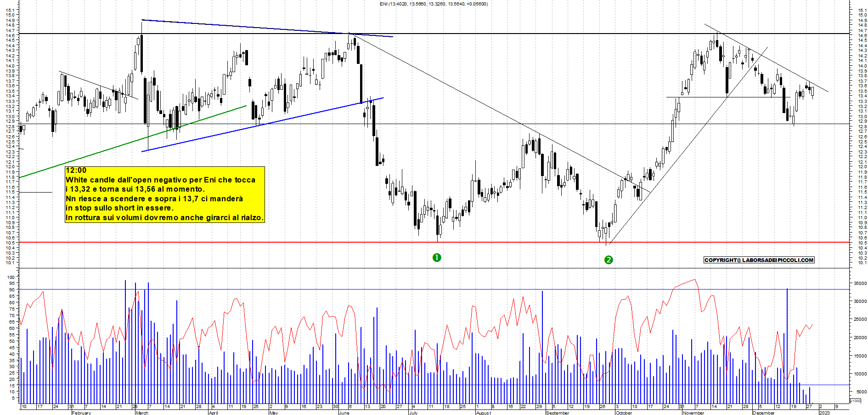868x415 pixels.
Task: Click the 'July' month label
Action: pyautogui.click(x=413, y=413)
